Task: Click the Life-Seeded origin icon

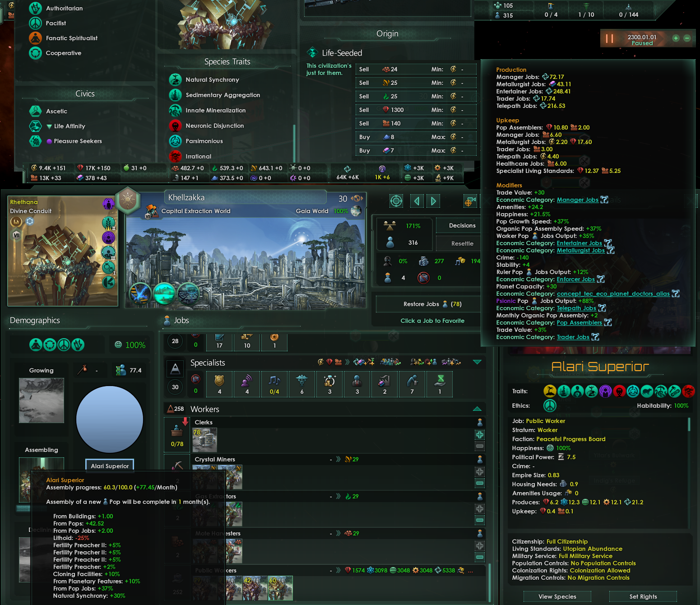Action: click(x=312, y=52)
